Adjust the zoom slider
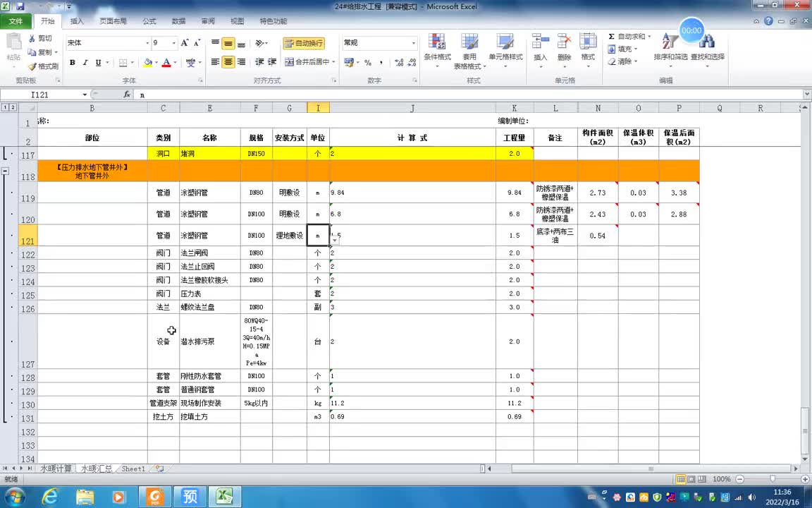The width and height of the screenshot is (812, 508). pyautogui.click(x=773, y=479)
